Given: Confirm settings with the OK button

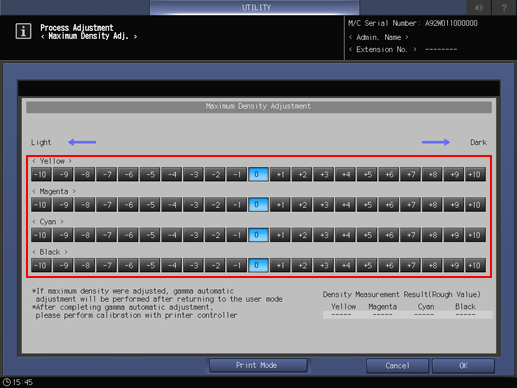Looking at the screenshot, I should [463, 366].
